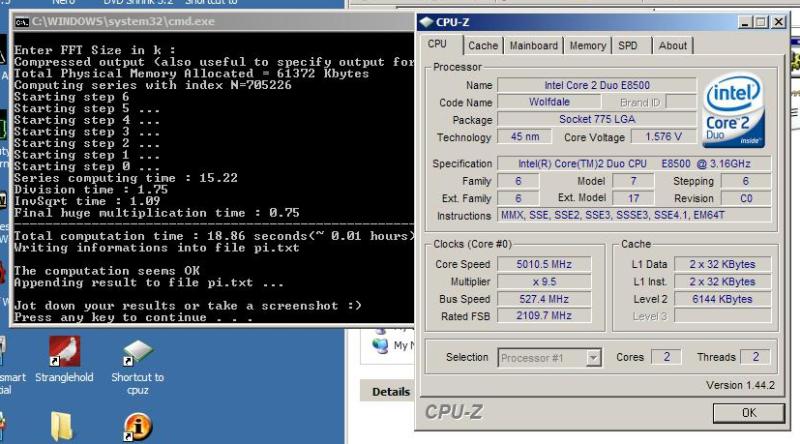Image resolution: width=800 pixels, height=444 pixels.
Task: Switch to the CPU tab
Action: [x=437, y=44]
